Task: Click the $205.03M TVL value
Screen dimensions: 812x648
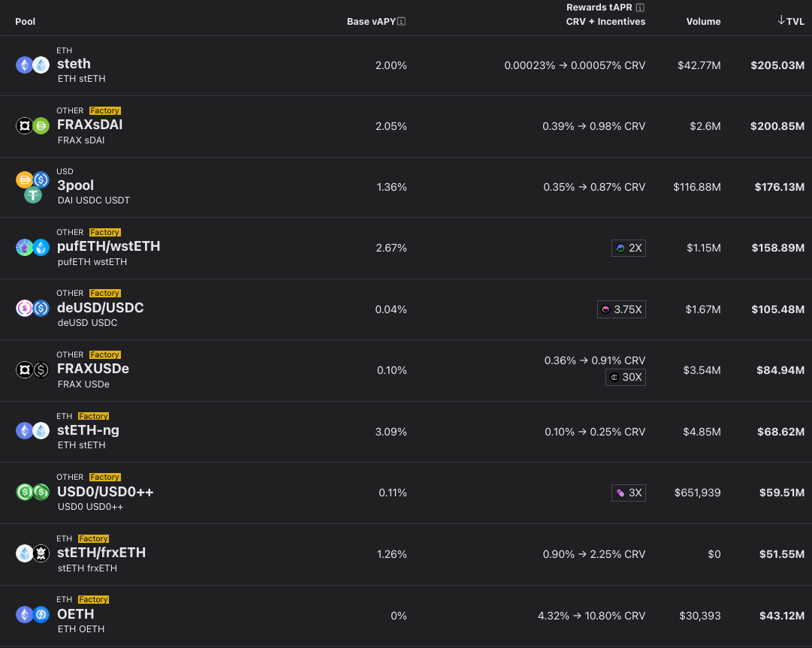Action: coord(777,65)
